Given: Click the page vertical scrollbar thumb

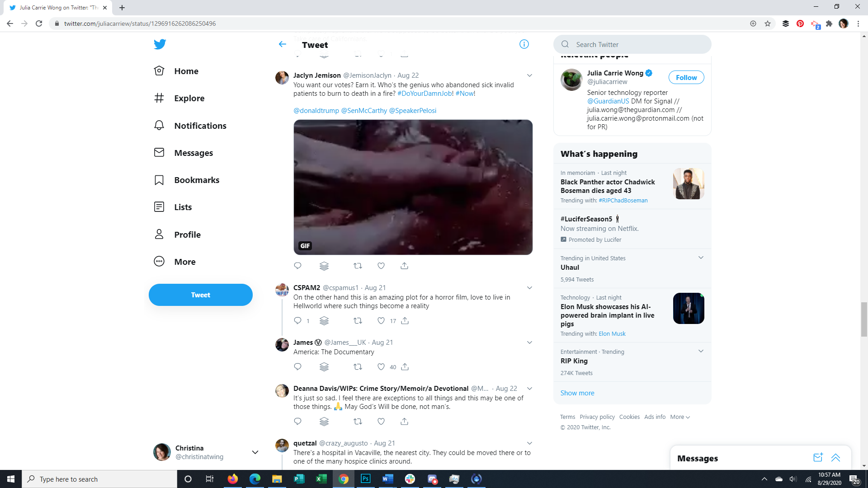Looking at the screenshot, I should point(864,319).
